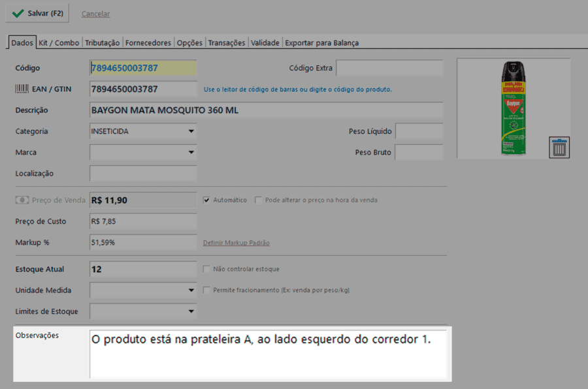Go to the Tributação tab
Image resolution: width=588 pixels, height=389 pixels.
tap(102, 42)
